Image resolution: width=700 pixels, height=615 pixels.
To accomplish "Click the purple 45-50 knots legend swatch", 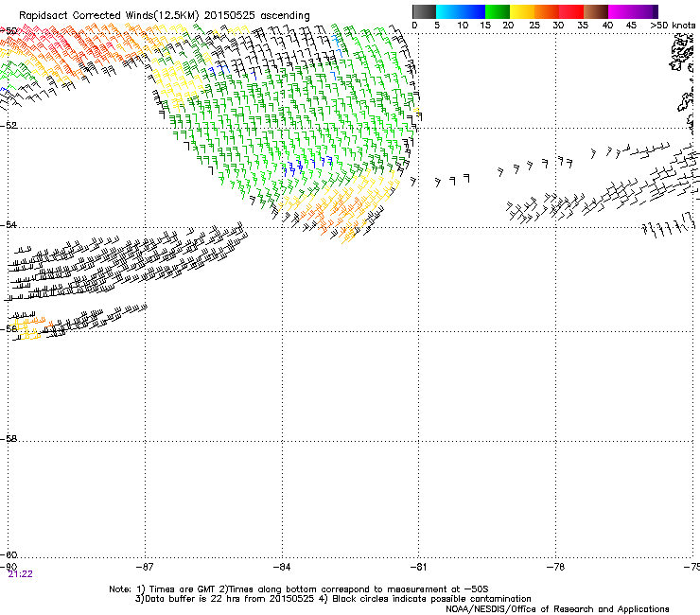I will pyautogui.click(x=645, y=11).
